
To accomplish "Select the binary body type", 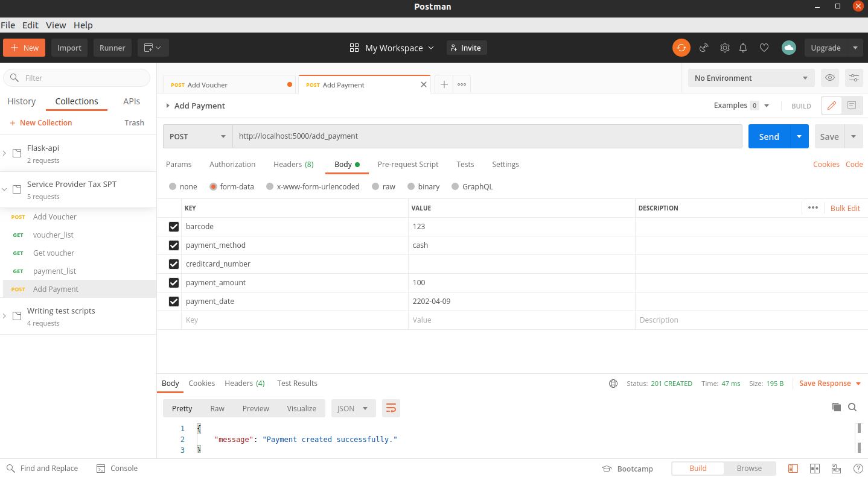I will click(411, 186).
